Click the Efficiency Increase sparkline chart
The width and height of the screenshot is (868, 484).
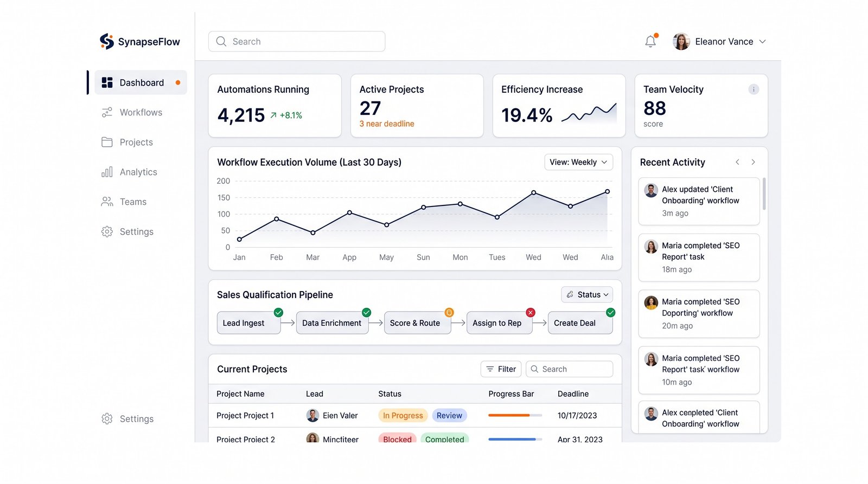(589, 113)
